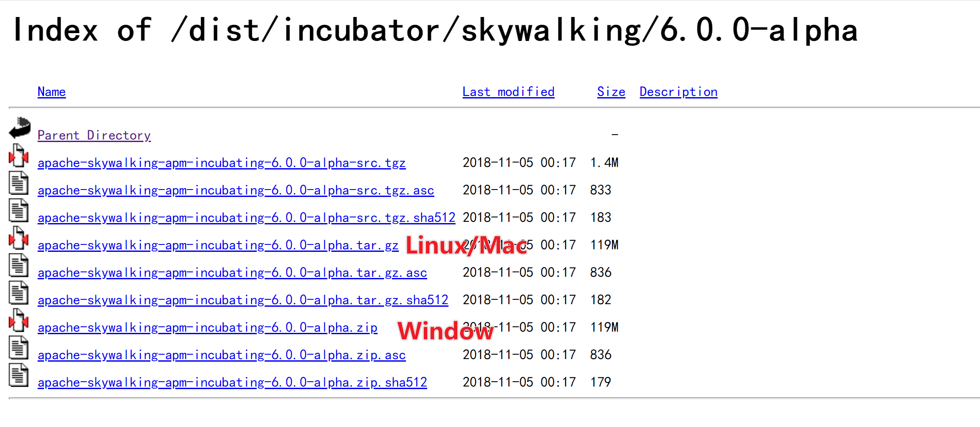Open the alpha-src.tgz.sha512 checksum link
Viewport: 980px width, 427px height.
[246, 218]
